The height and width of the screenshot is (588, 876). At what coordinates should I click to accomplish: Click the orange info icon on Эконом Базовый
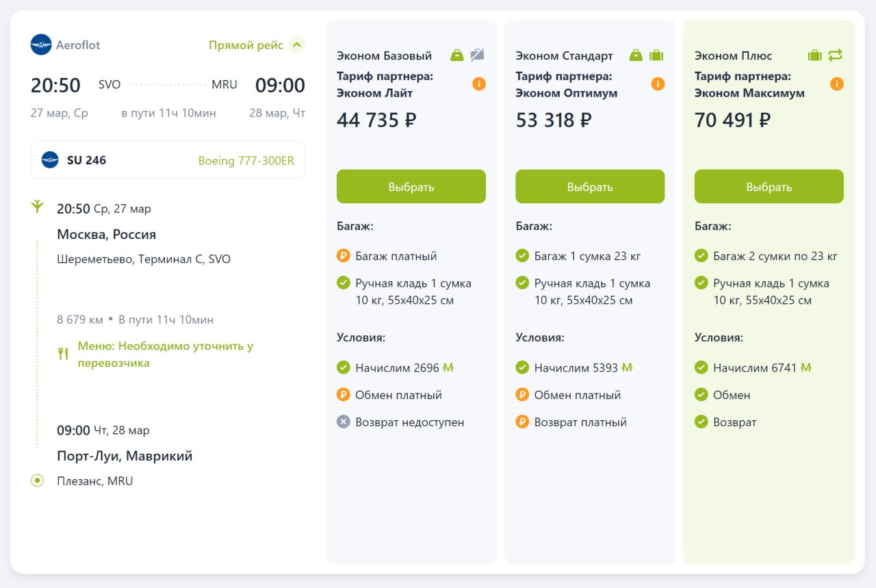coord(479,84)
